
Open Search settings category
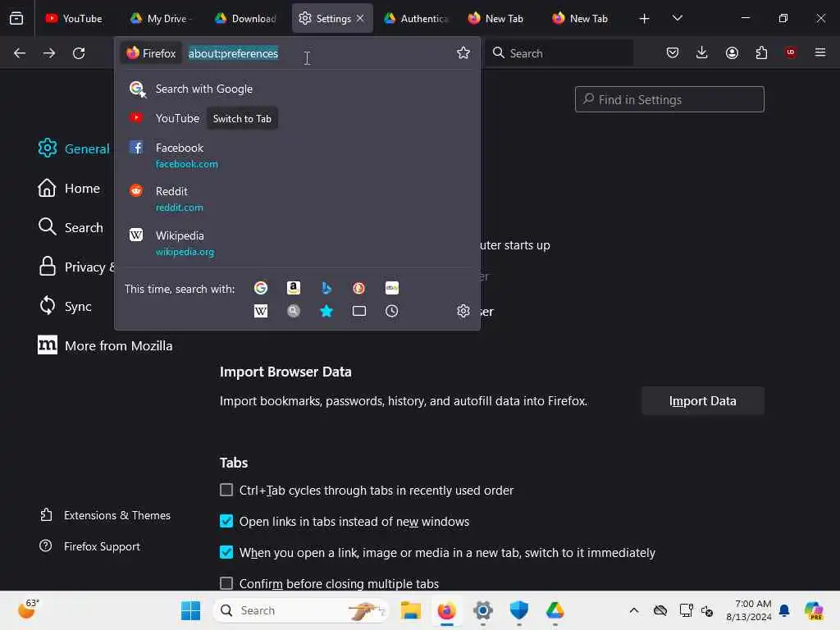tap(71, 227)
